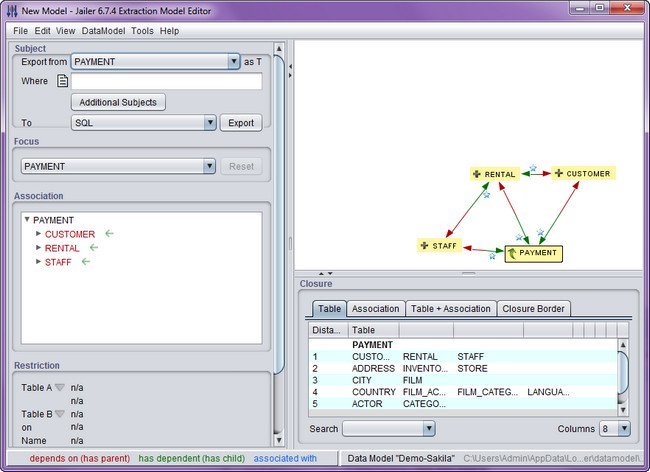Viewport: 650px width, 472px height.
Task: Click star marker on RENTAL-STAFF link
Action: pos(487,194)
